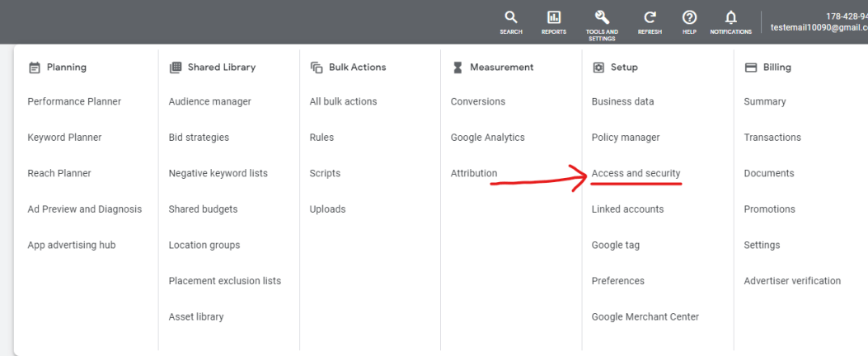
Task: Open Linked accounts in Setup
Action: point(627,209)
